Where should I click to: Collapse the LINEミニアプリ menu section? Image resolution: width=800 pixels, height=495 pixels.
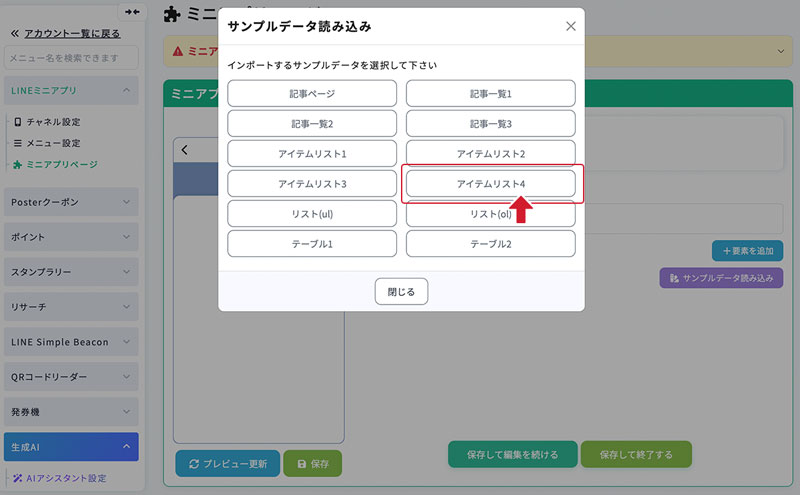(71, 90)
